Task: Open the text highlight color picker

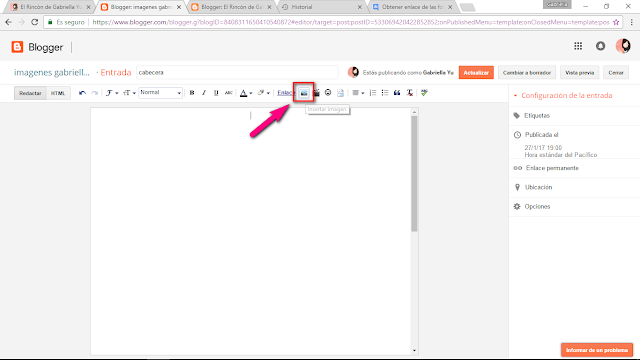Action: point(263,93)
